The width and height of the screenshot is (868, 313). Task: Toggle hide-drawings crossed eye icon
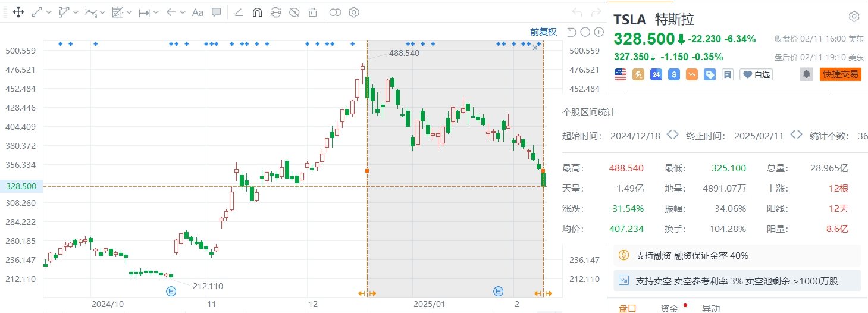(x=294, y=12)
